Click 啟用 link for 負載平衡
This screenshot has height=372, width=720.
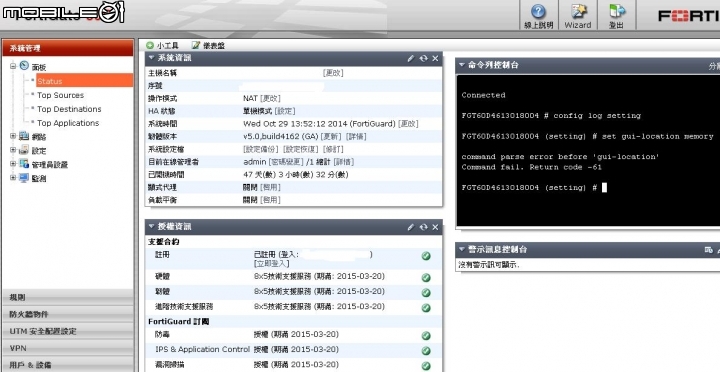pyautogui.click(x=270, y=200)
